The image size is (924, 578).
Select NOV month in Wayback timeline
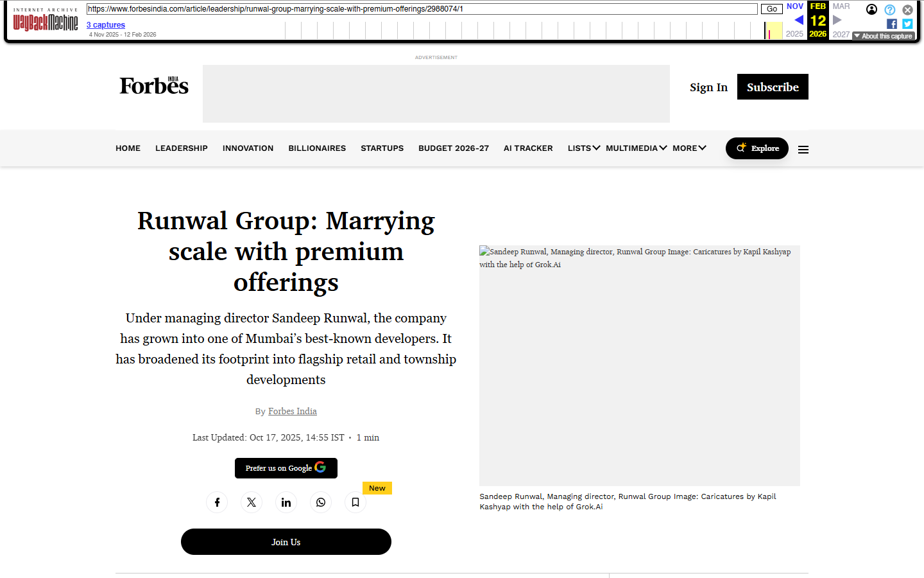click(x=795, y=6)
